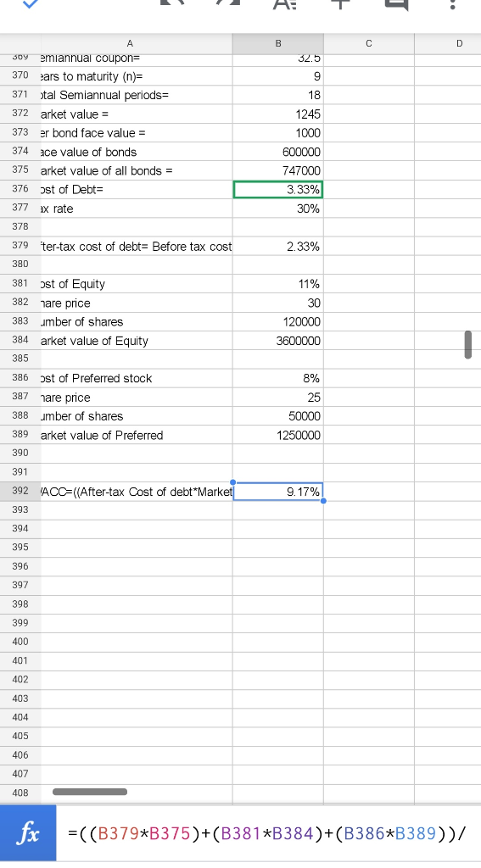Viewport: 481px width, 868px height.
Task: Select the market value of Equity 3600000 cell
Action: (x=278, y=341)
